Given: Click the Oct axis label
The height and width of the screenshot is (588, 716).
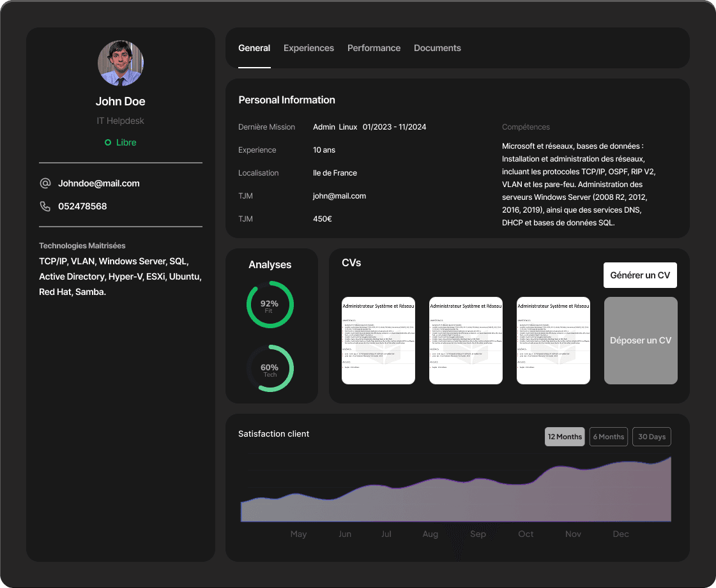Looking at the screenshot, I should pyautogui.click(x=526, y=534).
